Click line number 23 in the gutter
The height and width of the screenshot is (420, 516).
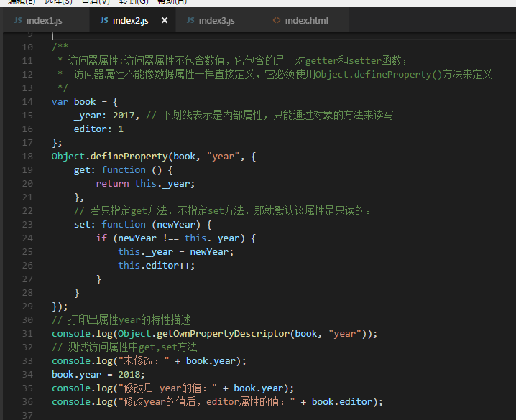(x=27, y=225)
